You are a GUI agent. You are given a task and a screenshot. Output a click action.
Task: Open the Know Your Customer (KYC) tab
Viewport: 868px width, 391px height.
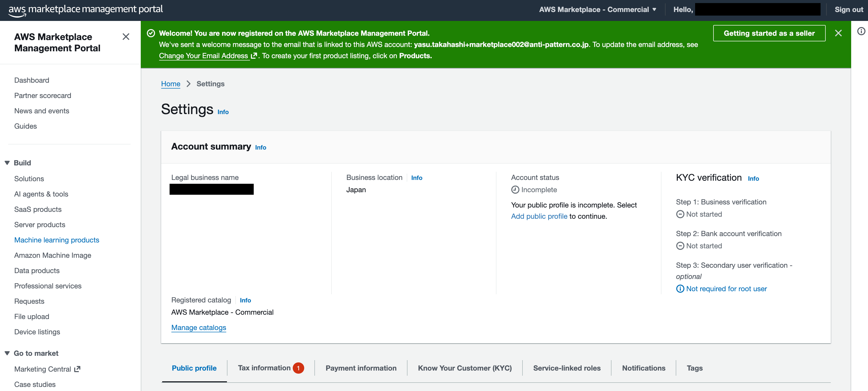(x=465, y=368)
